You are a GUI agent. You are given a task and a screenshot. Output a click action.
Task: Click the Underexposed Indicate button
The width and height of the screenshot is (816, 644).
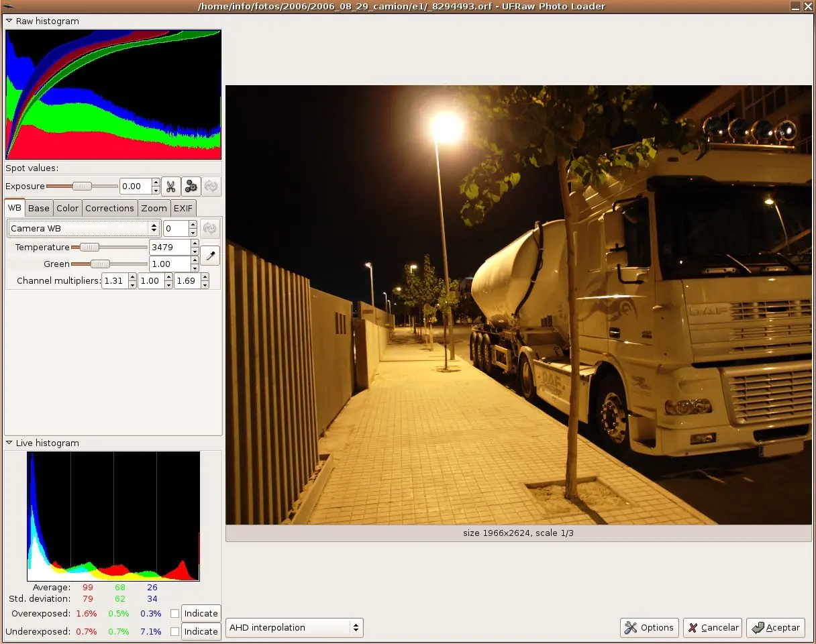201,631
